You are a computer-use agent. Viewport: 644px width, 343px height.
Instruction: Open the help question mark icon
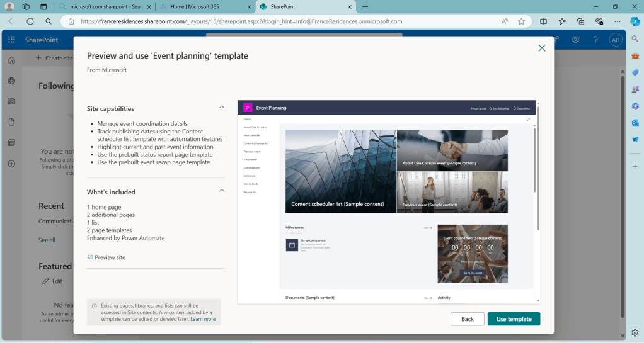595,40
